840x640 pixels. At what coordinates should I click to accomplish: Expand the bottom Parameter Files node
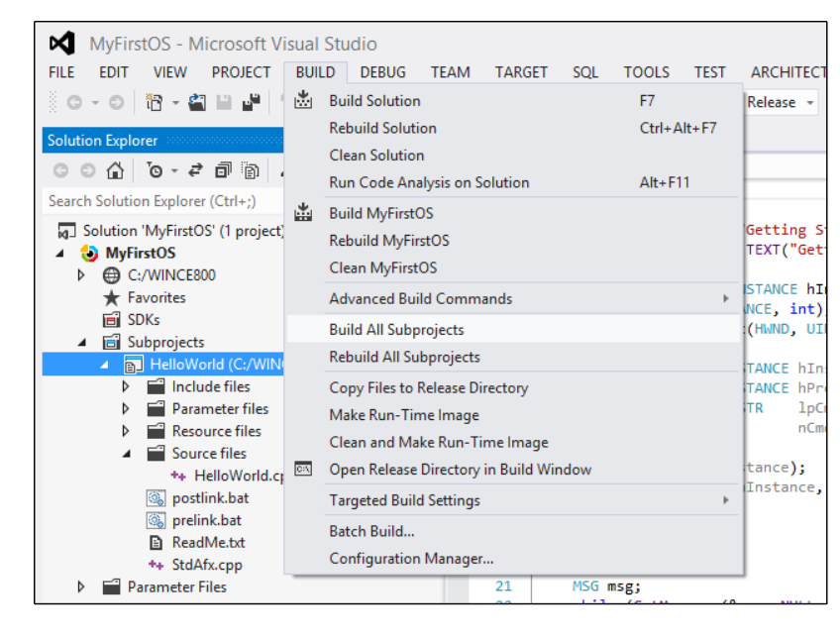(81, 587)
